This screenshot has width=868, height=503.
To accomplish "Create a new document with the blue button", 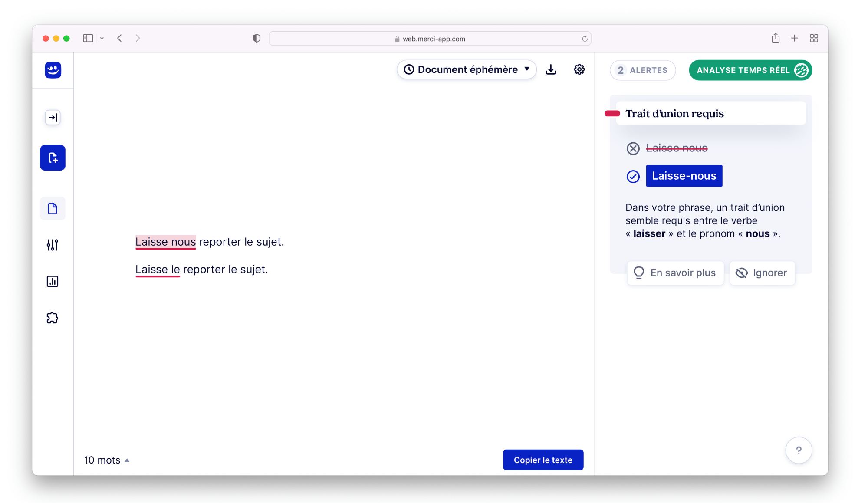I will click(53, 158).
